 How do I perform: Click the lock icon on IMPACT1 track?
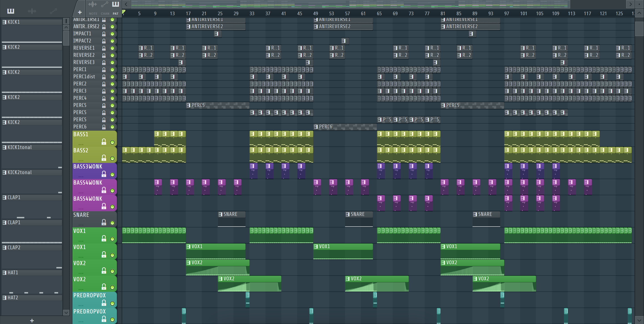click(x=104, y=34)
